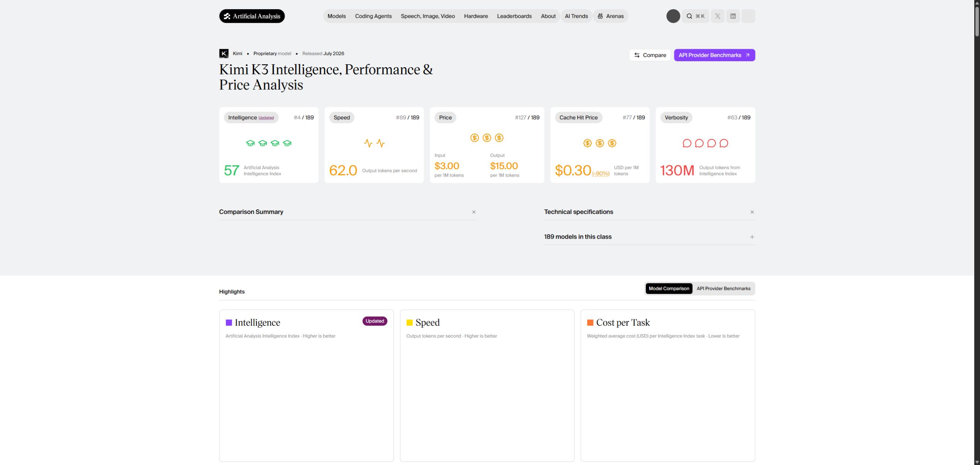
Task: Click the Intelligence highlight card title
Action: pos(258,323)
